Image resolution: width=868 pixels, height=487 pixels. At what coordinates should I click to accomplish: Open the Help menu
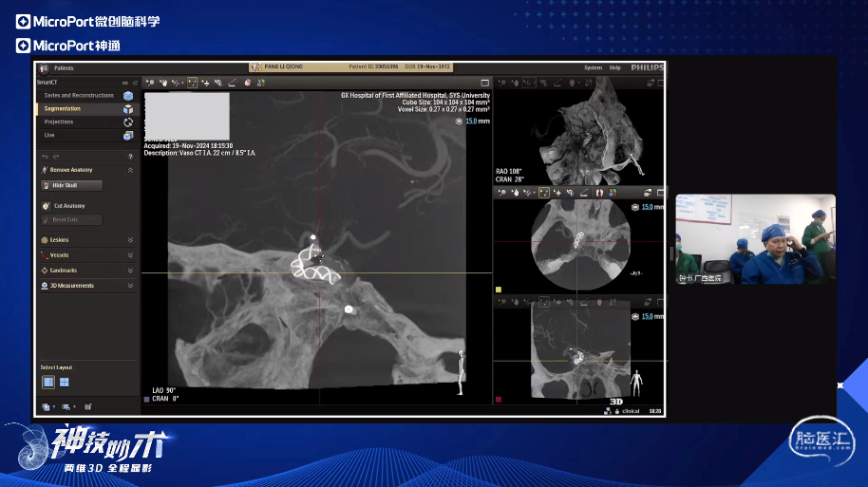click(x=615, y=67)
